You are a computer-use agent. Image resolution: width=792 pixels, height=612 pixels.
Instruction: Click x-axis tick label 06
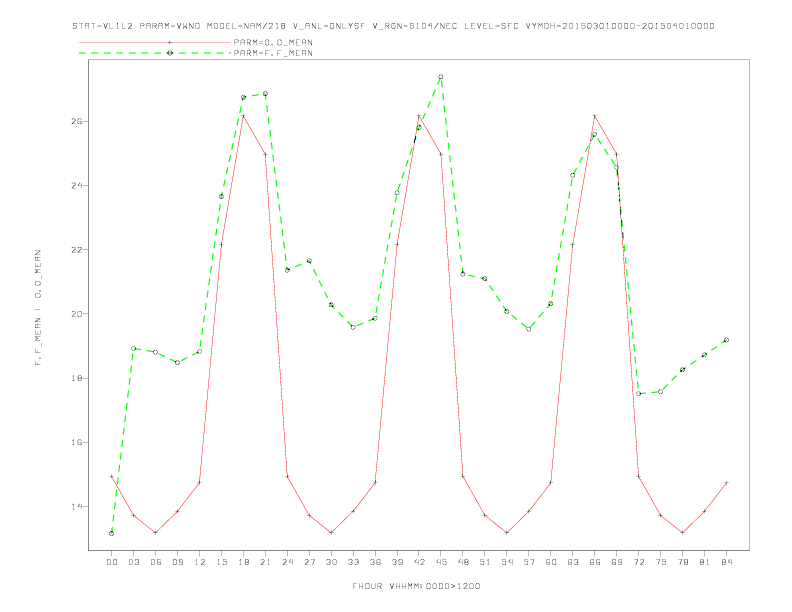click(x=156, y=562)
